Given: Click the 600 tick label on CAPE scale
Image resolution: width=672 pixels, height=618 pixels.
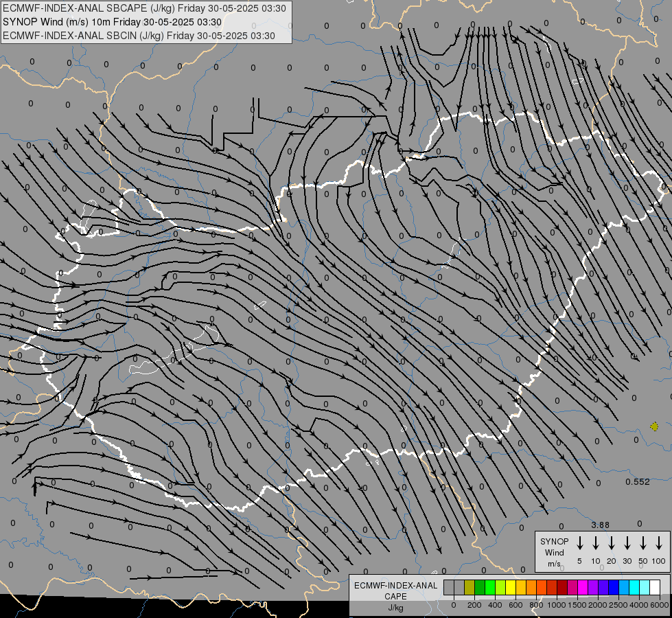Looking at the screenshot, I should pos(515,605).
